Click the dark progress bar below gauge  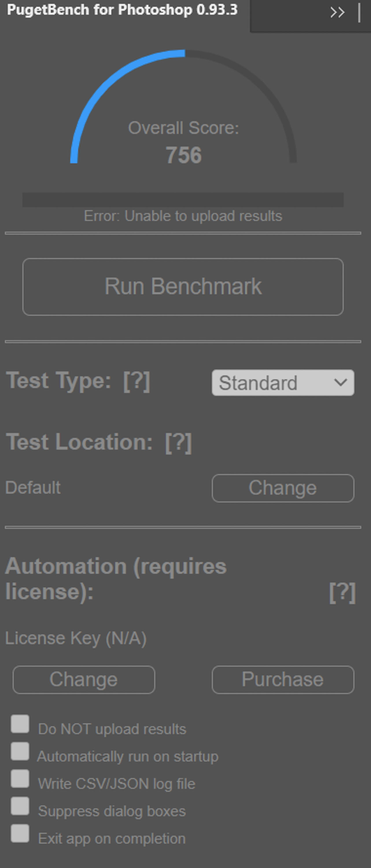(x=183, y=200)
